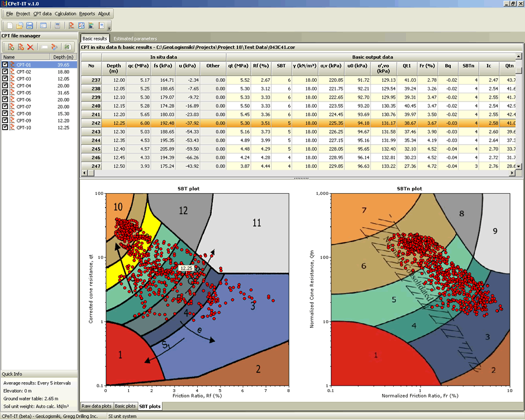Viewport: 525px width, 420px height.
Task: Click the report notebook icon in main toolbar
Action: [x=101, y=26]
